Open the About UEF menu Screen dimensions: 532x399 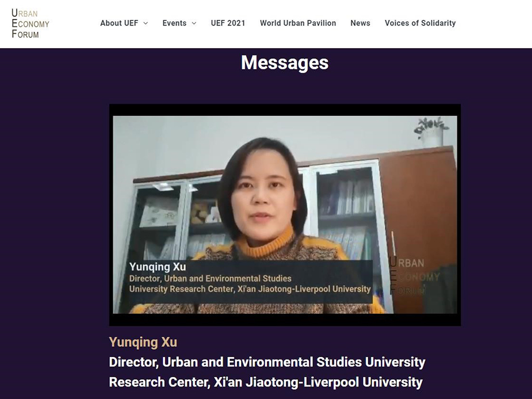[x=119, y=23]
